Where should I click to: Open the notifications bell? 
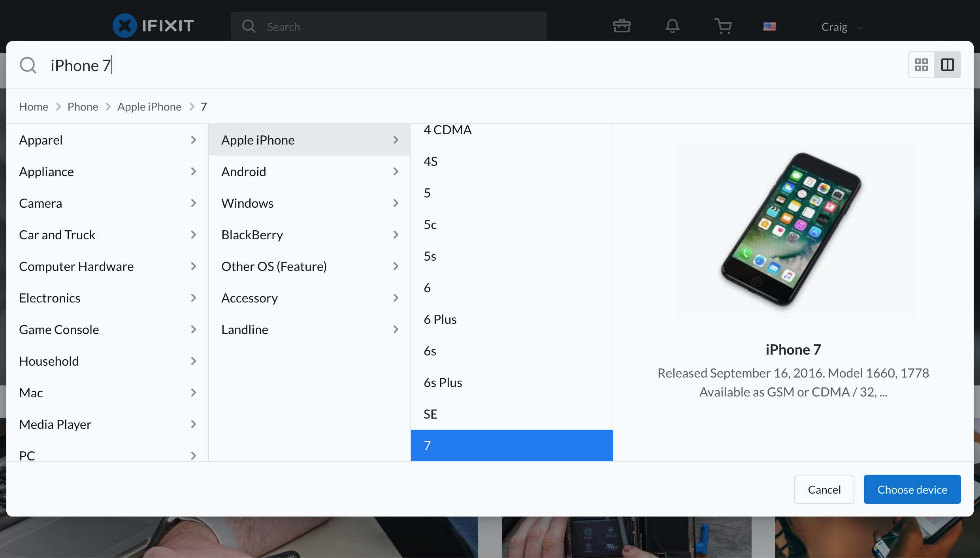click(x=672, y=26)
